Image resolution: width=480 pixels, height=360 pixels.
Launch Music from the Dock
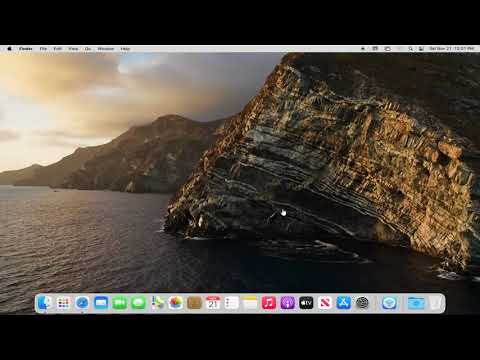click(269, 303)
